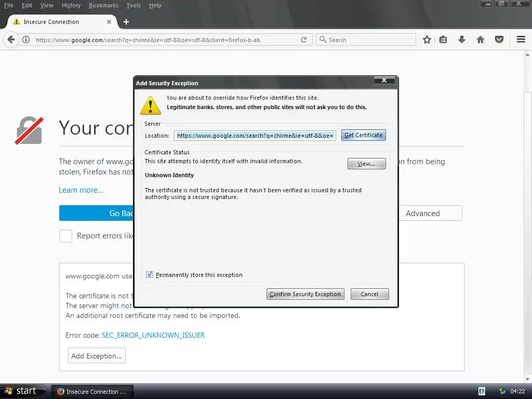
Task: Open the History menu
Action: coord(71,5)
